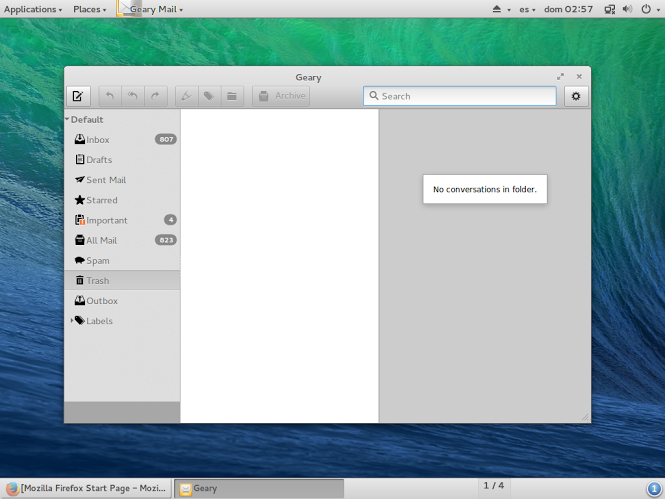The width and height of the screenshot is (665, 499).
Task: Click the volume speaker icon
Action: [x=628, y=9]
